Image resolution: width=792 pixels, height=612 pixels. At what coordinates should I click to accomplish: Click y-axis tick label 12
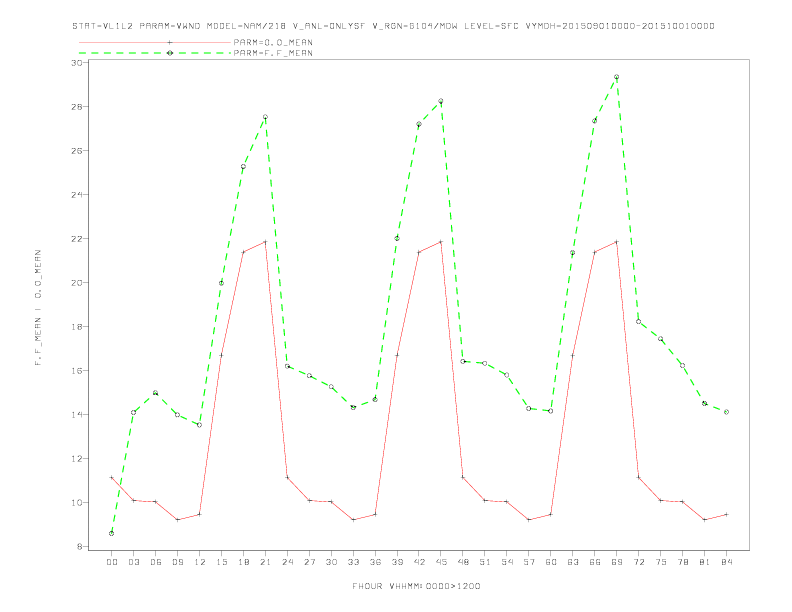[x=77, y=458]
